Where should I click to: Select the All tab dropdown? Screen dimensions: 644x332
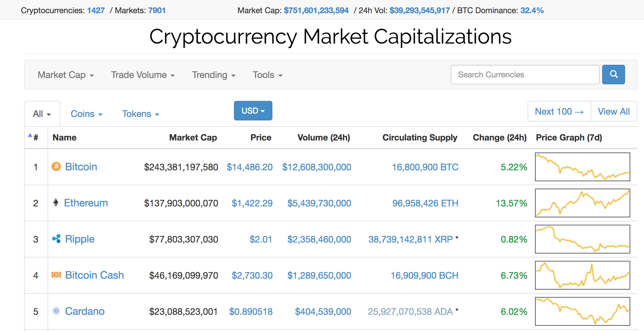42,114
